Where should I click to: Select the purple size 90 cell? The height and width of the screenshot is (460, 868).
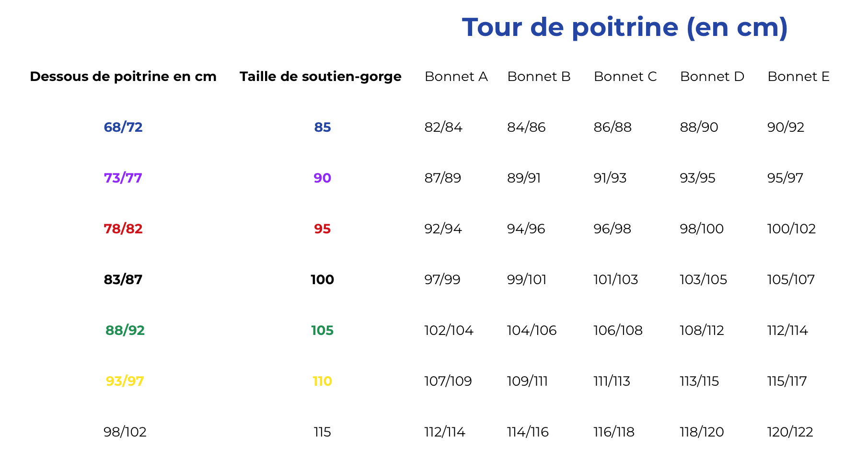[x=322, y=178]
